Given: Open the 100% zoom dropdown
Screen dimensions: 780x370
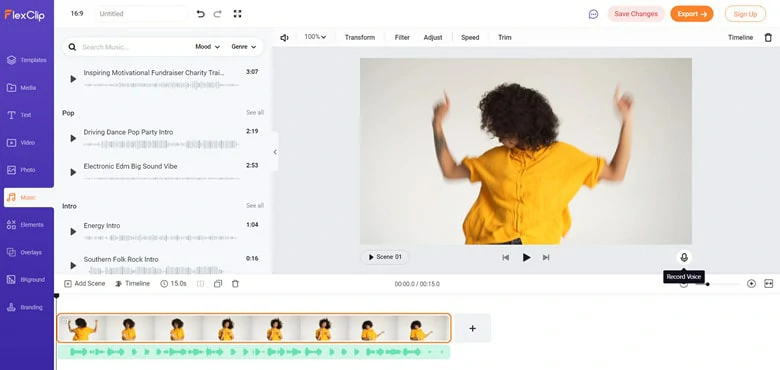Looking at the screenshot, I should (315, 37).
